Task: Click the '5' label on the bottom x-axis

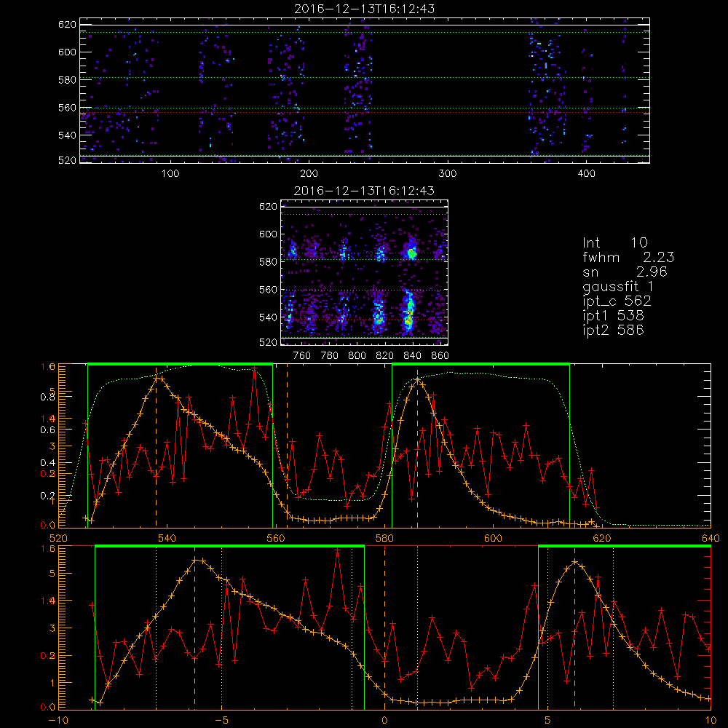Action: [x=547, y=721]
